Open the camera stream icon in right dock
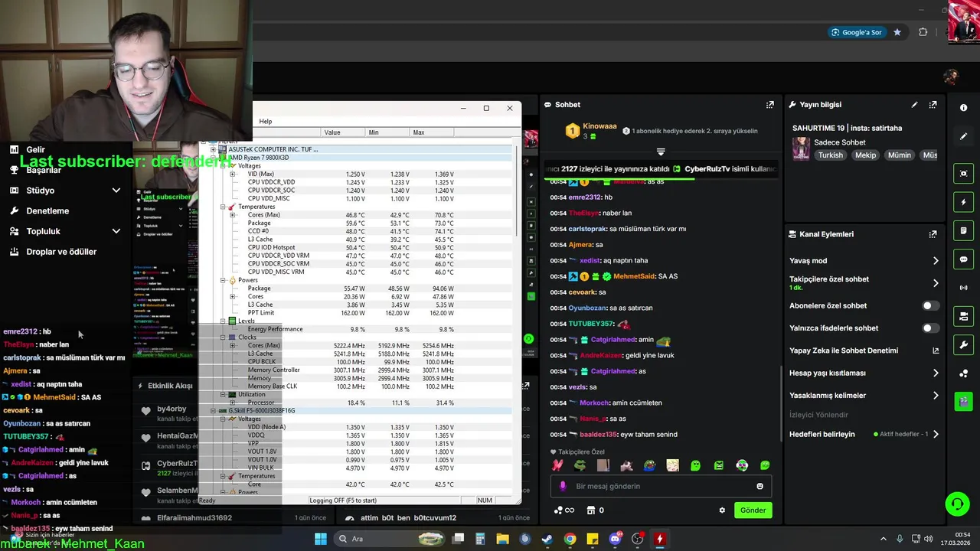Viewport: 980px width, 551px height. [x=963, y=316]
